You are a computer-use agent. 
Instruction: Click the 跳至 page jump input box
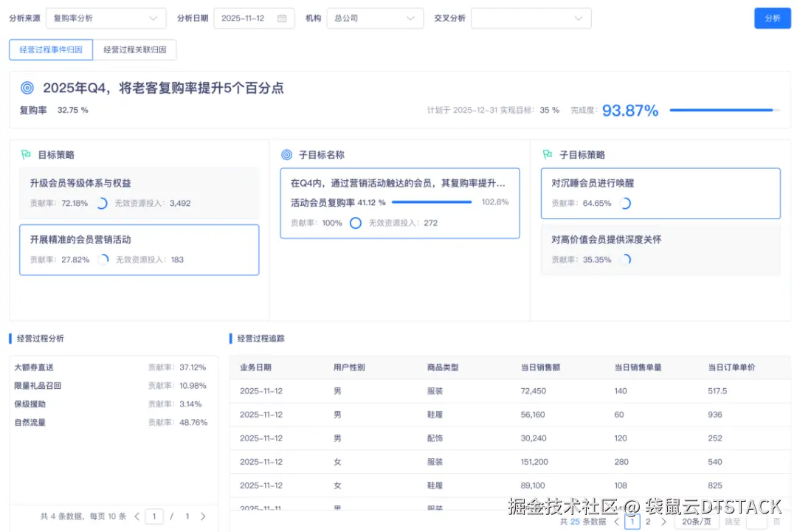click(x=756, y=522)
